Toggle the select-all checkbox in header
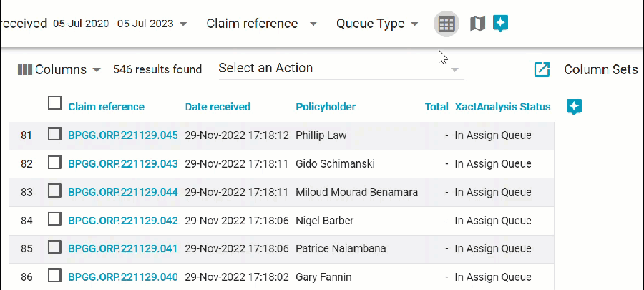The image size is (644, 290). (x=55, y=104)
